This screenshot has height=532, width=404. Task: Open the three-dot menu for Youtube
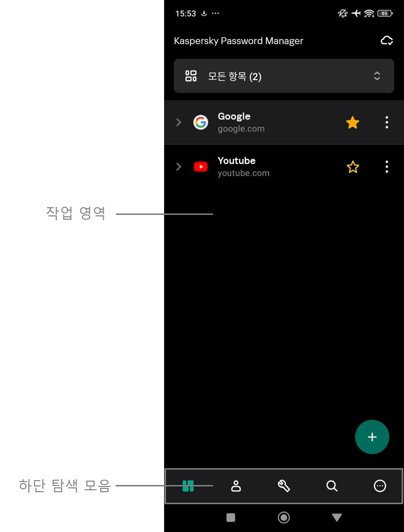point(387,167)
